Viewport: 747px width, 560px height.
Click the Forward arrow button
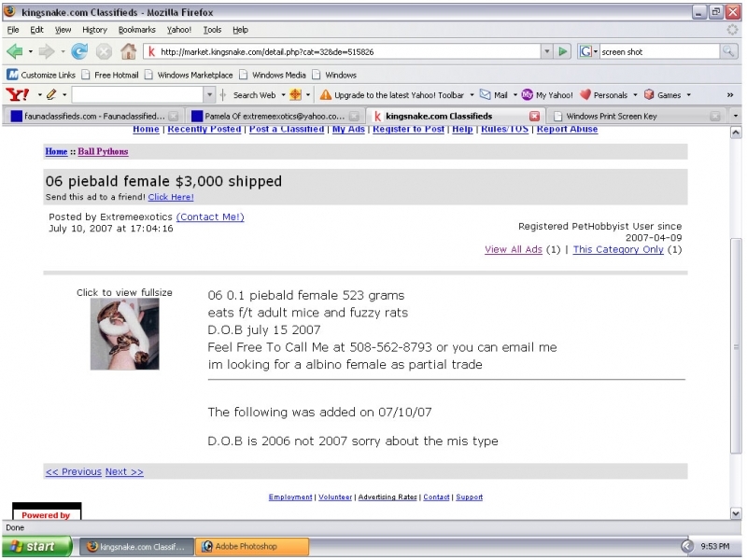pyautogui.click(x=46, y=51)
